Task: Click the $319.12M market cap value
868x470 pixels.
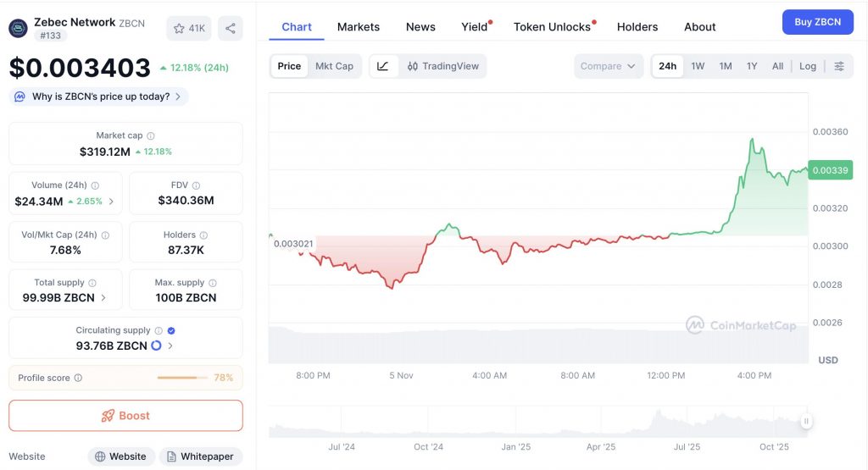Action: (x=105, y=152)
